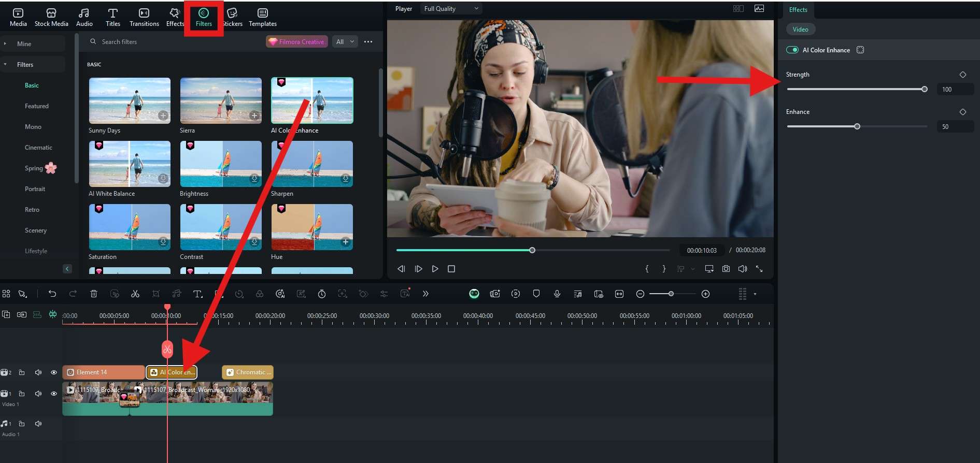Adjust player volume speaker icon
This screenshot has width=980, height=463.
[x=743, y=269]
